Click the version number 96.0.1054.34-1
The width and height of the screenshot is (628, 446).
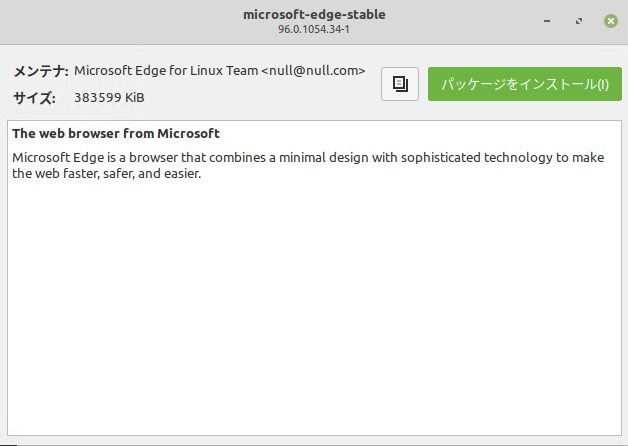click(x=314, y=30)
